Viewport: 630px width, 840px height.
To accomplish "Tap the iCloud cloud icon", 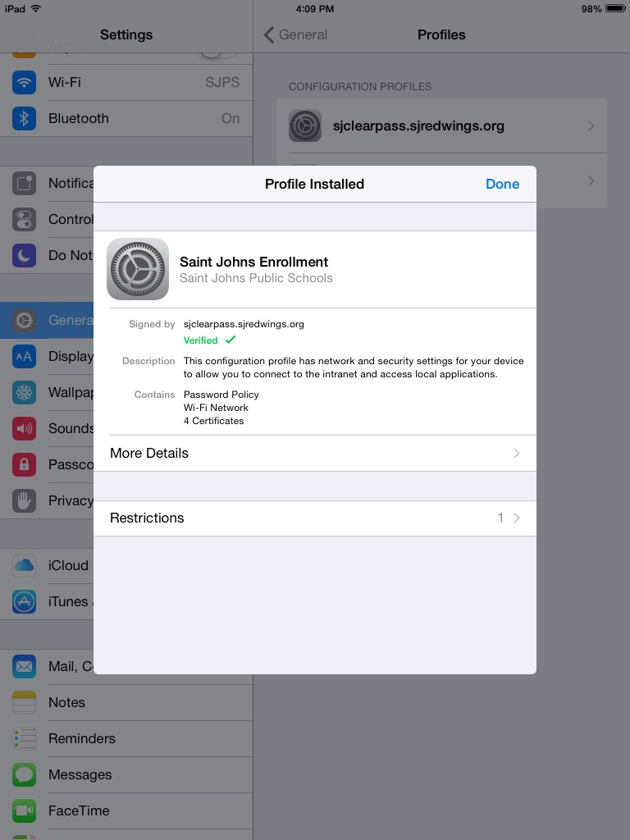I will pos(24,566).
